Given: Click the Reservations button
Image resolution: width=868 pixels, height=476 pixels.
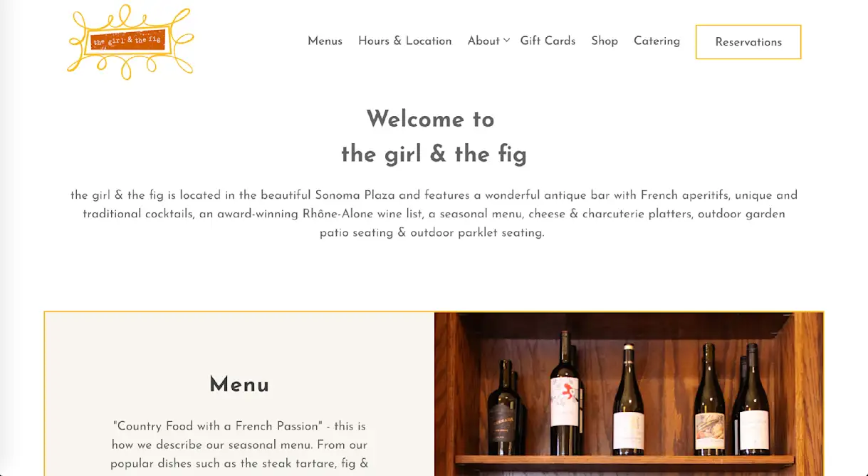Looking at the screenshot, I should click(x=748, y=42).
